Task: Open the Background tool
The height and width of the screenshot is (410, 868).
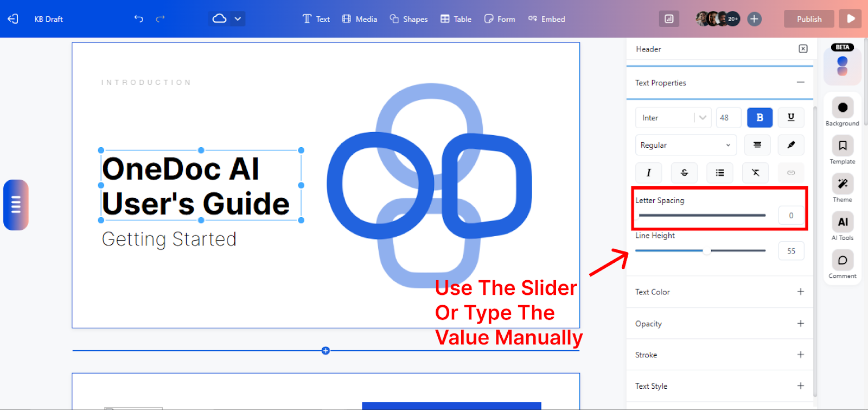Action: 843,113
